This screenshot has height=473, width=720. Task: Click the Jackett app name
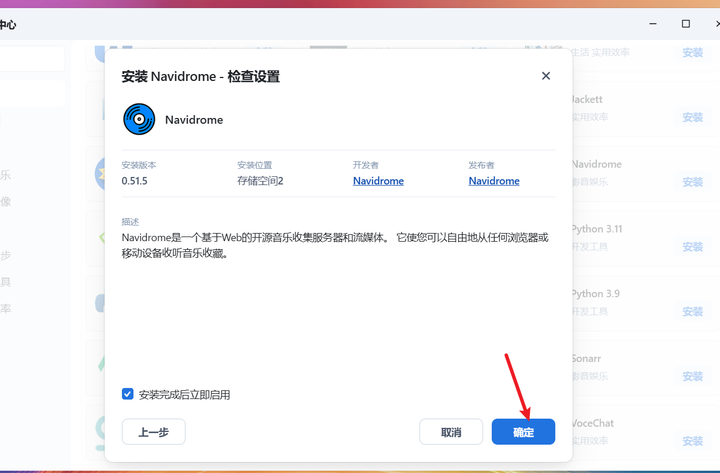(587, 99)
